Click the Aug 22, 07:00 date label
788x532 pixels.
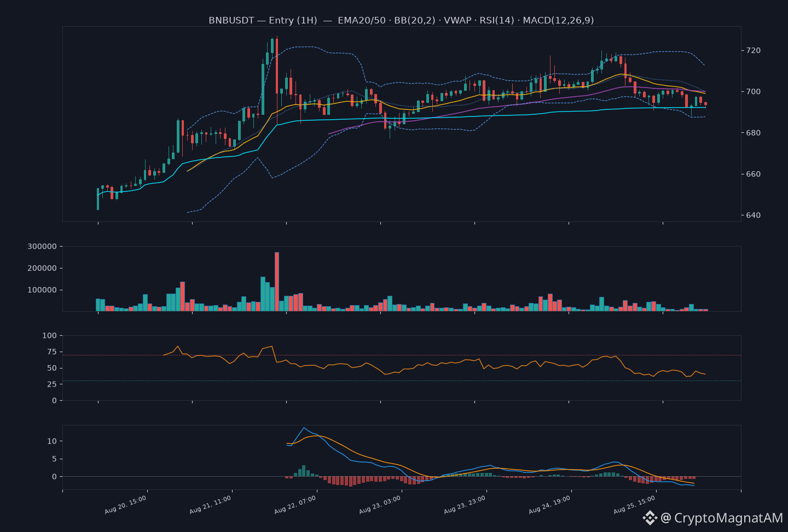tap(296, 505)
